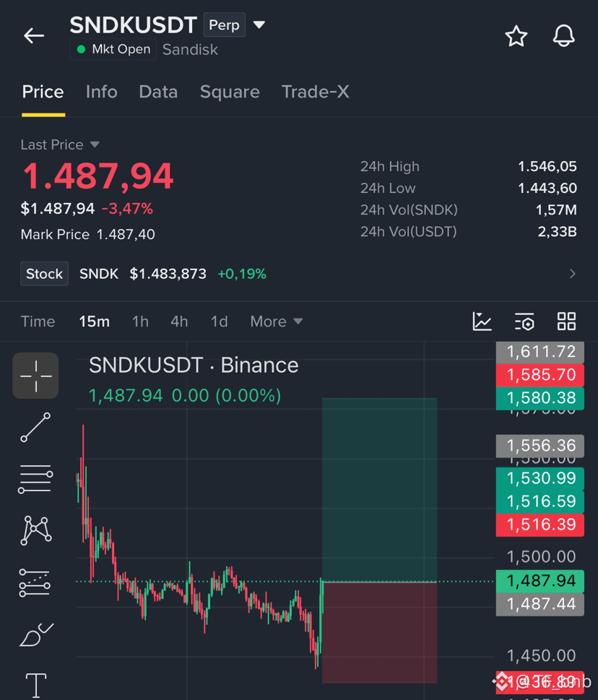
Task: Tap the SNDK $1.483,873 stock price
Action: pos(143,274)
